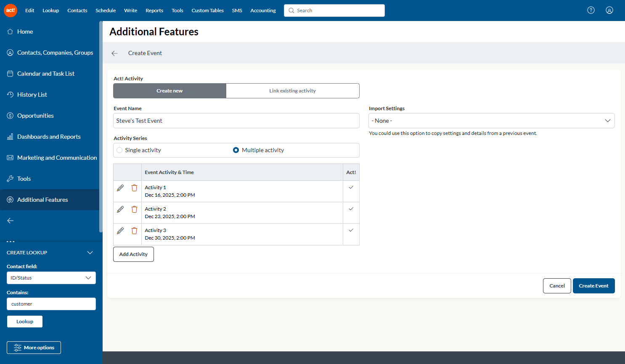The width and height of the screenshot is (625, 364).
Task: Click the Dashboards and Reports chart icon
Action: tap(10, 137)
